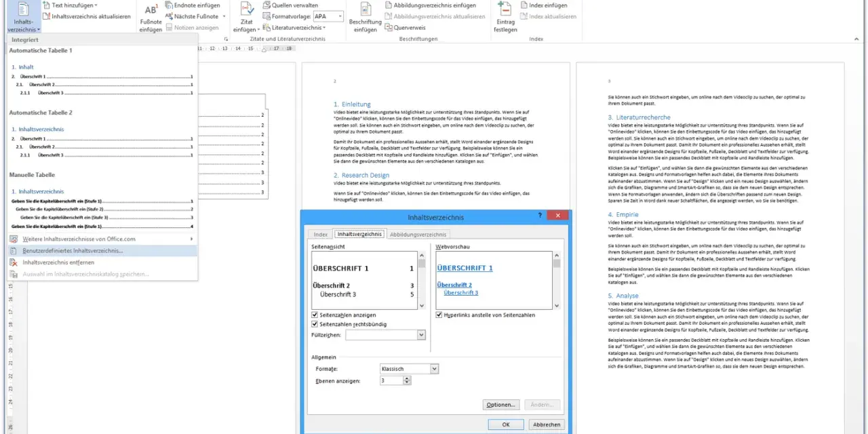The width and height of the screenshot is (868, 434).
Task: Close the Inhaltsverzeichnis dialog with red X
Action: (x=558, y=216)
